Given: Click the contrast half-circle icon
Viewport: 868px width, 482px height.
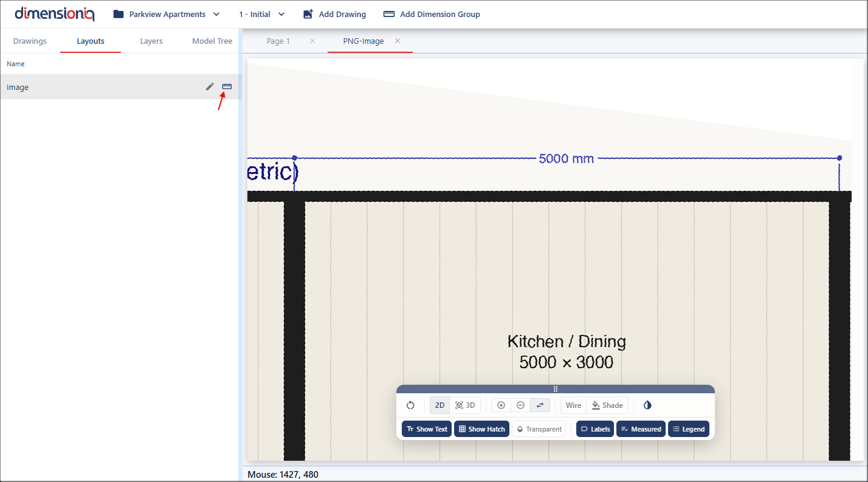Looking at the screenshot, I should click(647, 405).
